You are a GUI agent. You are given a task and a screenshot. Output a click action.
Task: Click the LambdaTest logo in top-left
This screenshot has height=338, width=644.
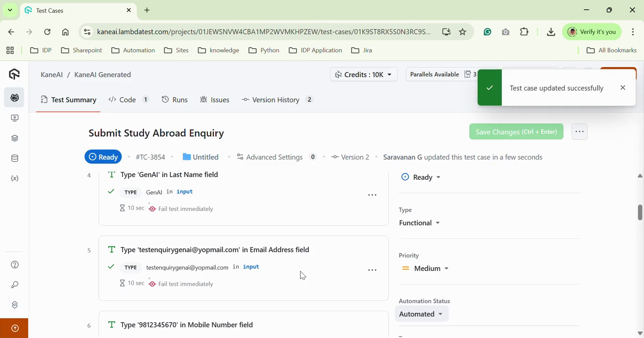15,74
